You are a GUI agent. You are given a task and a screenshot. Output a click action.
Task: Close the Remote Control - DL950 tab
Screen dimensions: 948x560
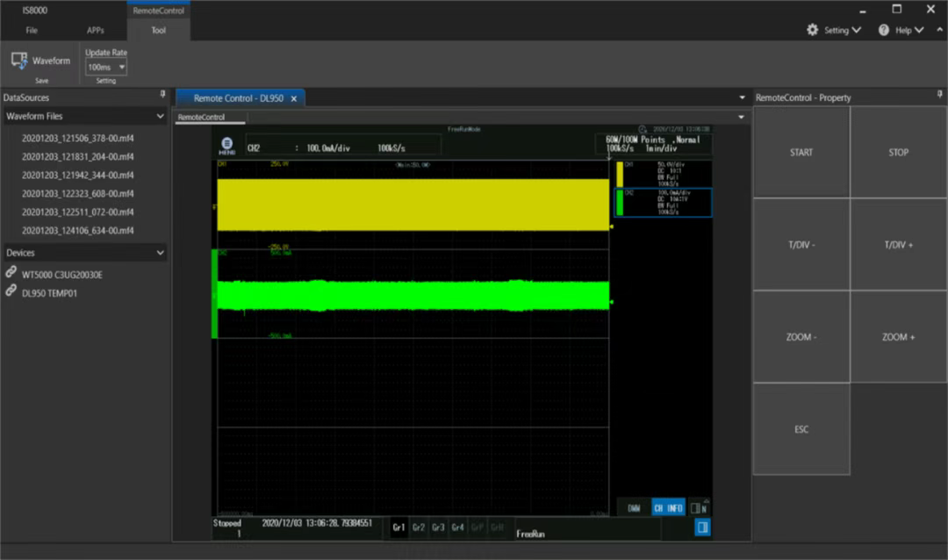[x=294, y=98]
